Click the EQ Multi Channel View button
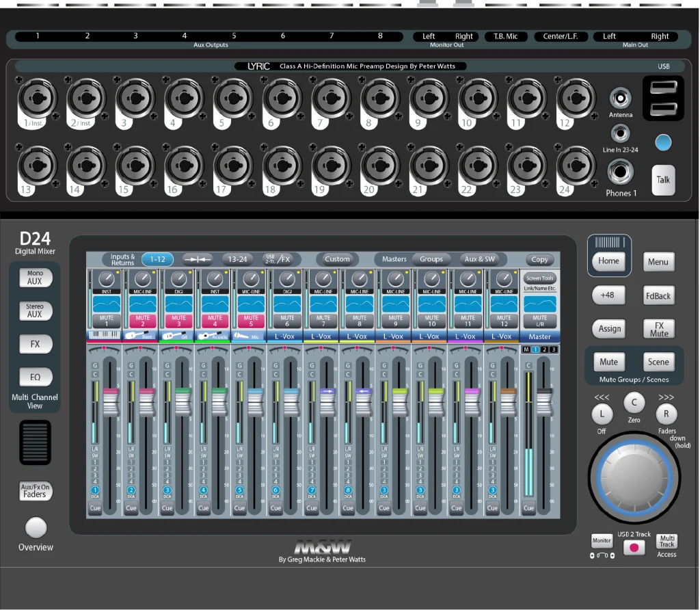This screenshot has height=610, width=700. (36, 377)
